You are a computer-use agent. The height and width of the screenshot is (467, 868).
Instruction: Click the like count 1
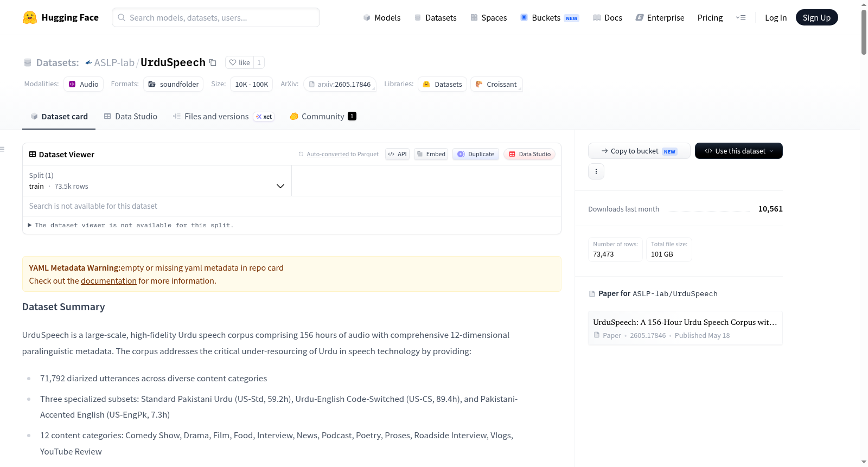coord(259,62)
